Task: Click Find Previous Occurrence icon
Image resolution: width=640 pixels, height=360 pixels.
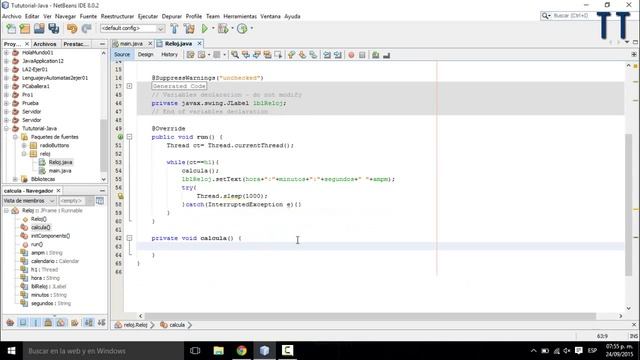Action: [246, 55]
